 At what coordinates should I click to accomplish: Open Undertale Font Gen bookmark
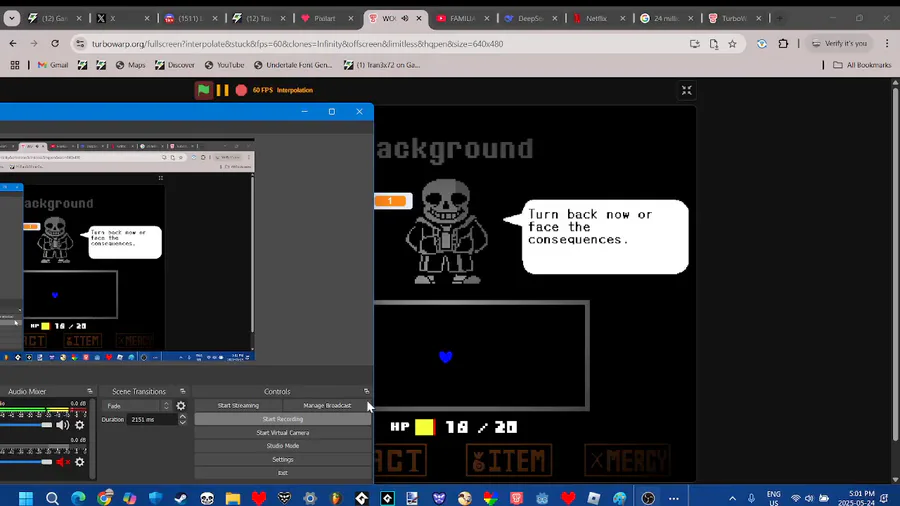tap(293, 65)
